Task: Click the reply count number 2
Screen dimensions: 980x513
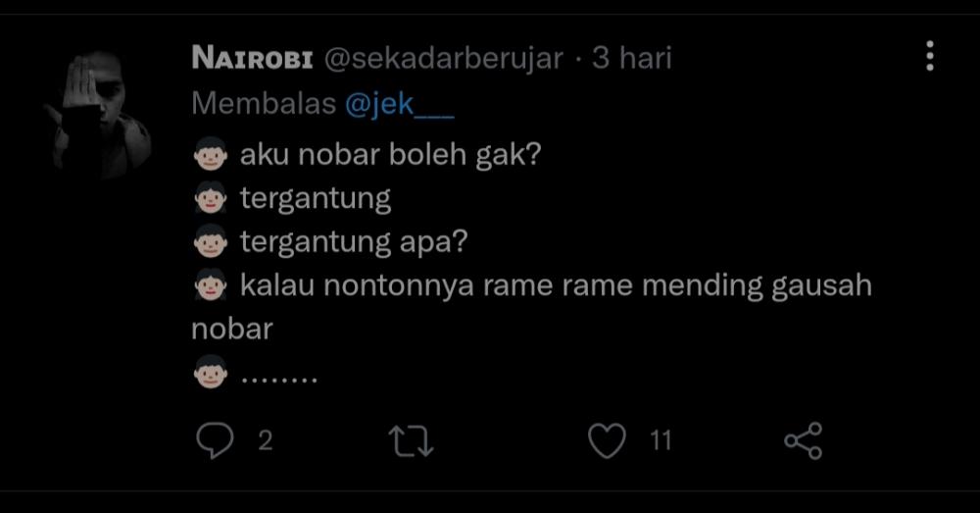Action: (x=266, y=441)
